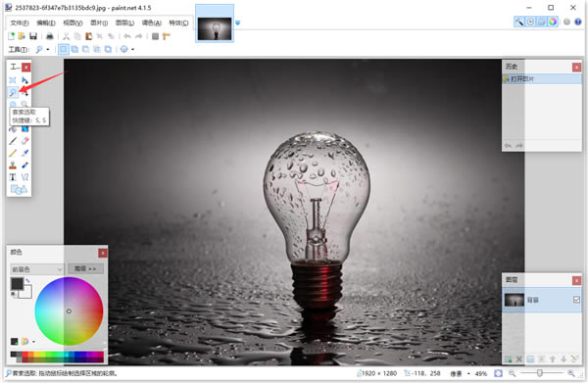
Task: Save the image with the floppy disk icon
Action: (33, 36)
